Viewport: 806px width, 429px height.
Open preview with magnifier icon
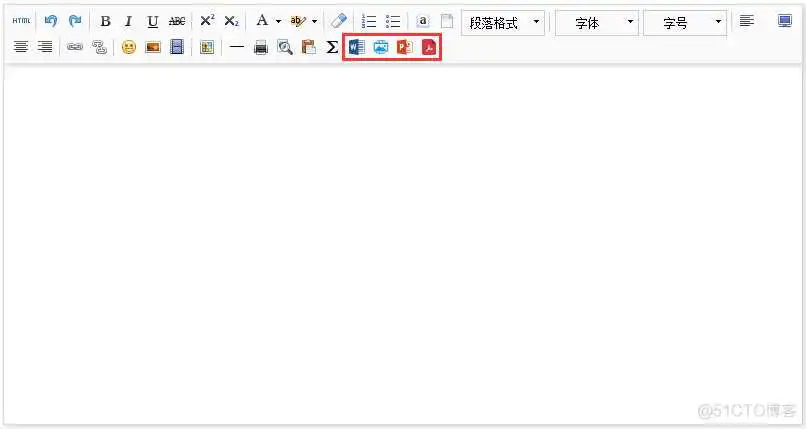click(x=285, y=47)
